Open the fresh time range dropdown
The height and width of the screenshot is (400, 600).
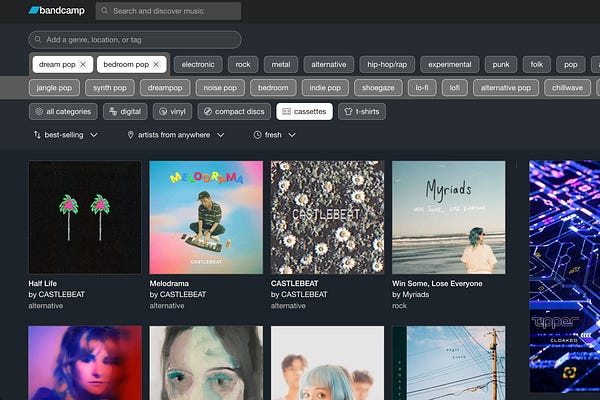pos(275,135)
